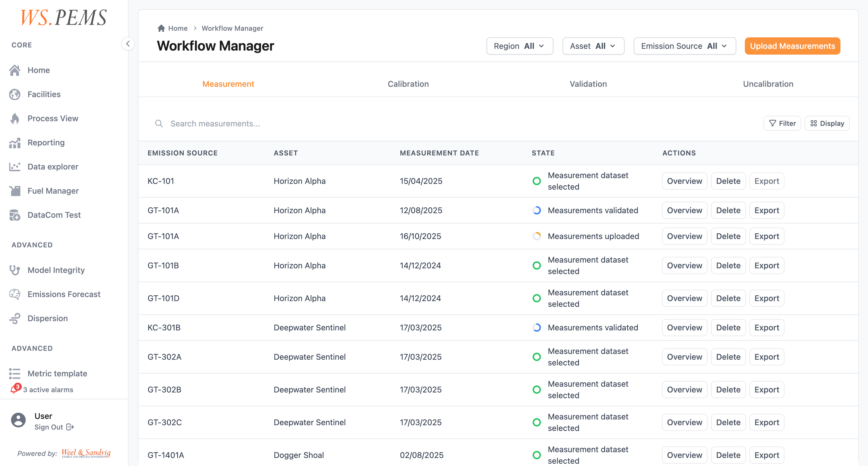Expand the Region dropdown
The height and width of the screenshot is (466, 868).
tap(520, 46)
